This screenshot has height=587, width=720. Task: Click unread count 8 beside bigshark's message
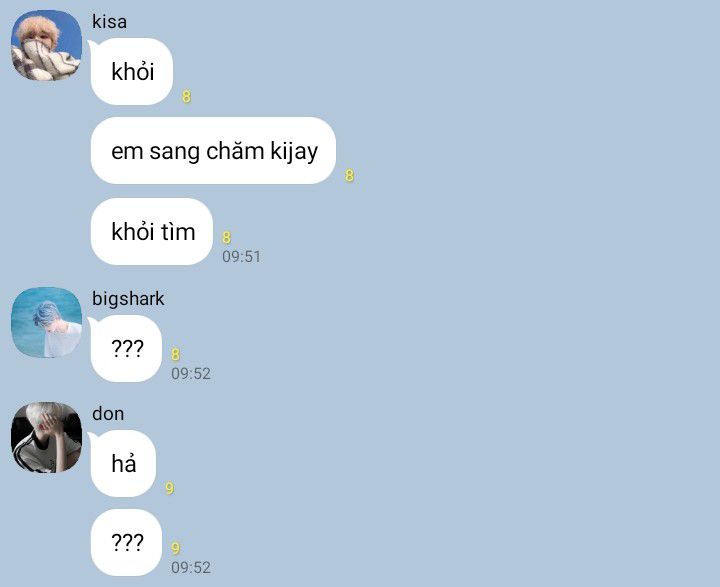click(x=175, y=355)
